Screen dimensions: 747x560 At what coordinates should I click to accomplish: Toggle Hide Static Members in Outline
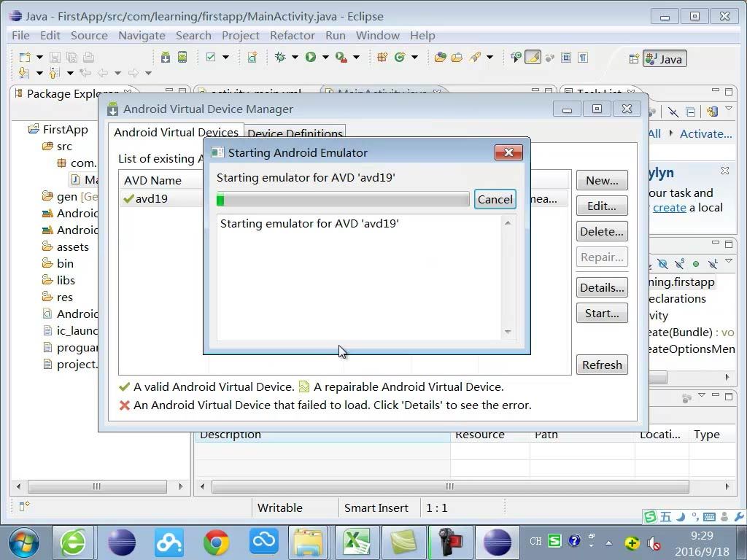[x=680, y=264]
